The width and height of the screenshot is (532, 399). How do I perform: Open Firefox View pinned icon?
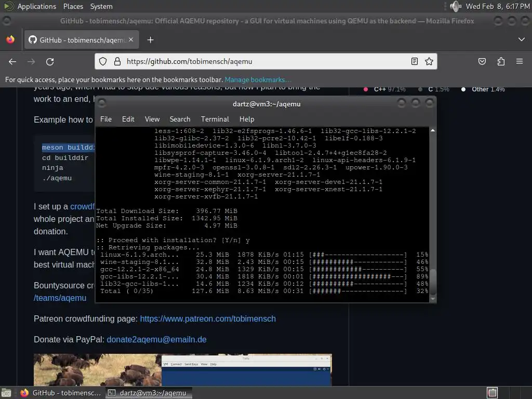coord(10,39)
